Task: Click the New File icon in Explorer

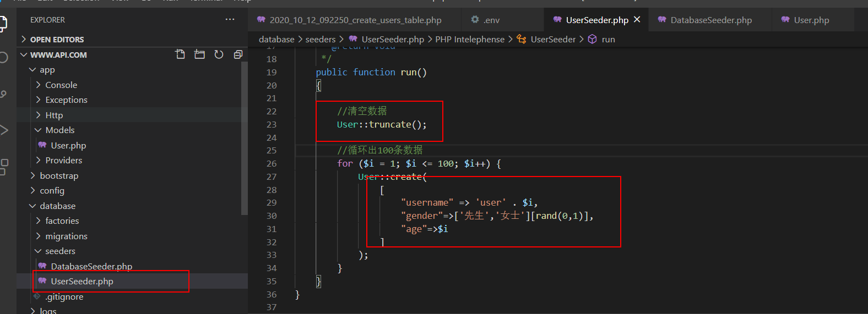Action: pos(180,54)
